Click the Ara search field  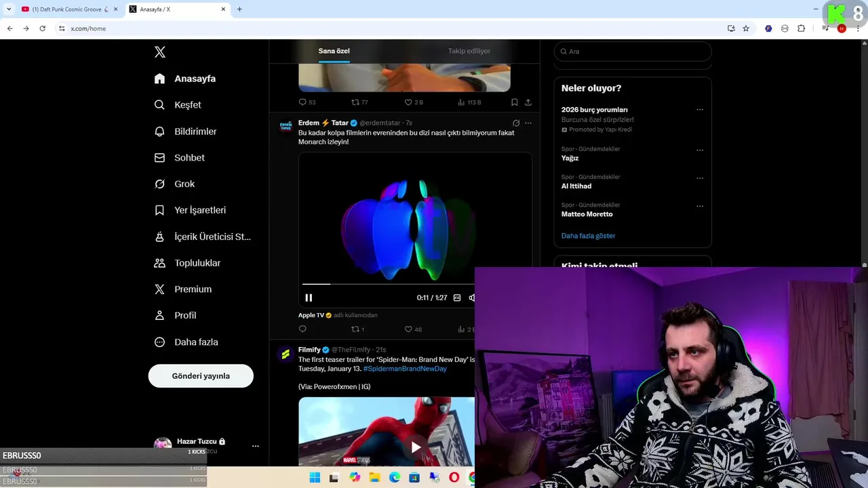(633, 52)
